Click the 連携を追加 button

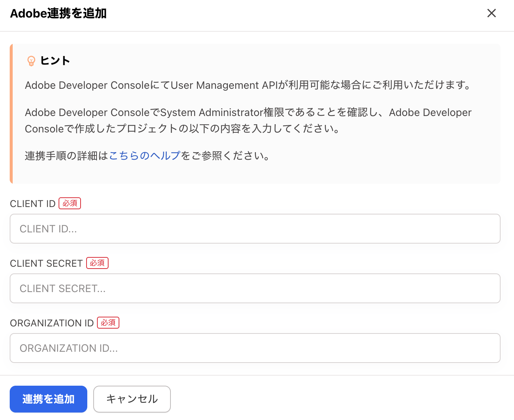pyautogui.click(x=48, y=399)
